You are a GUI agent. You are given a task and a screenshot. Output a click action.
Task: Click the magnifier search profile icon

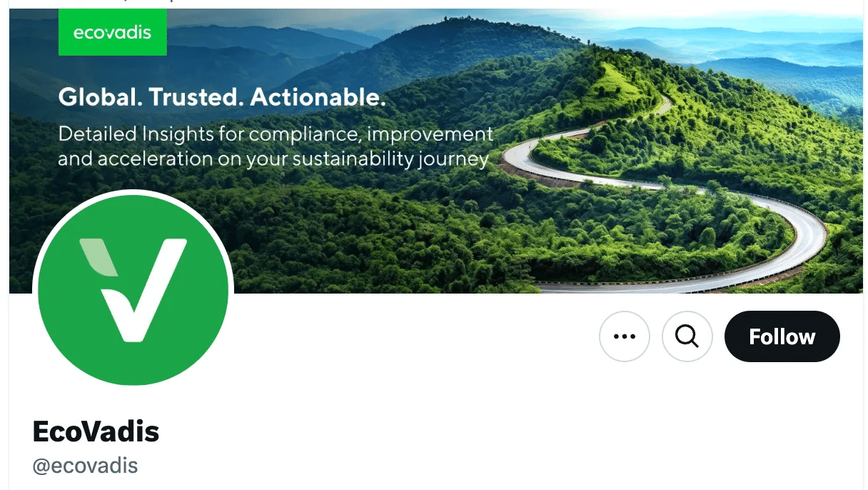pos(687,336)
